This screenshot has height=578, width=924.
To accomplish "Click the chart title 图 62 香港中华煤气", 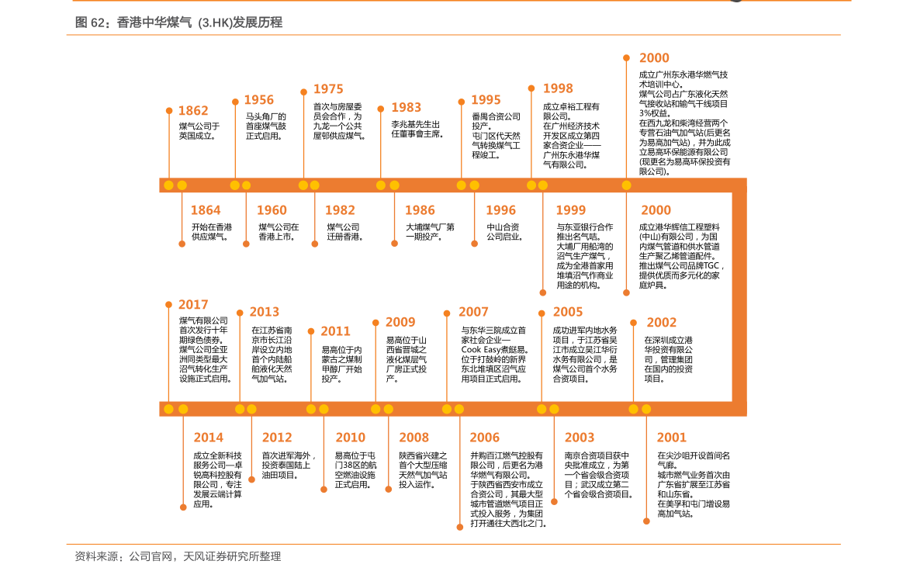I will pos(178,23).
